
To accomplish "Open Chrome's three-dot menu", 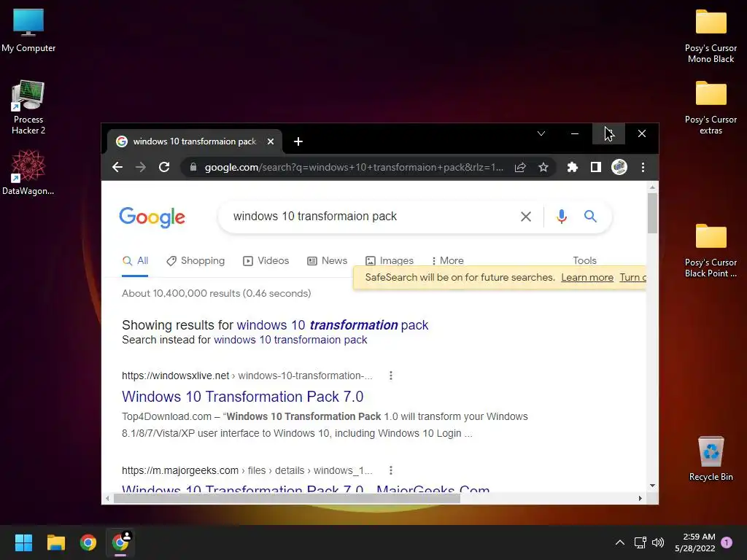I will point(643,167).
